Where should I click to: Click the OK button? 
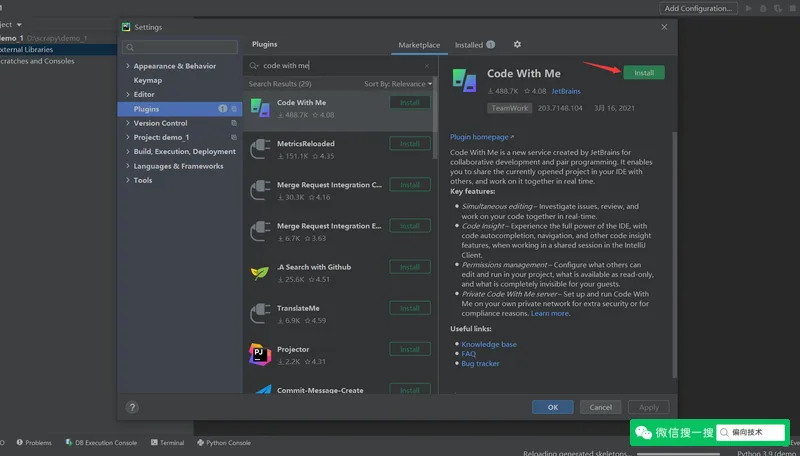pos(553,407)
